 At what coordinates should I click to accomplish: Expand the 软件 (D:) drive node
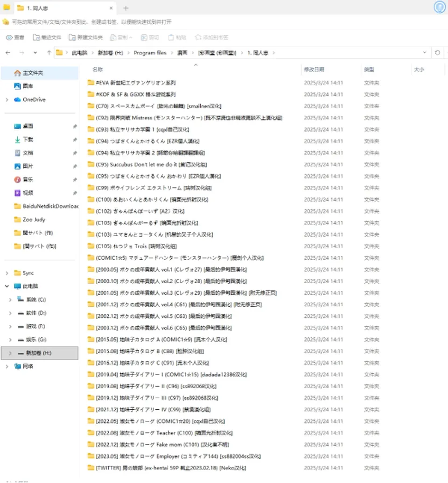(x=10, y=313)
